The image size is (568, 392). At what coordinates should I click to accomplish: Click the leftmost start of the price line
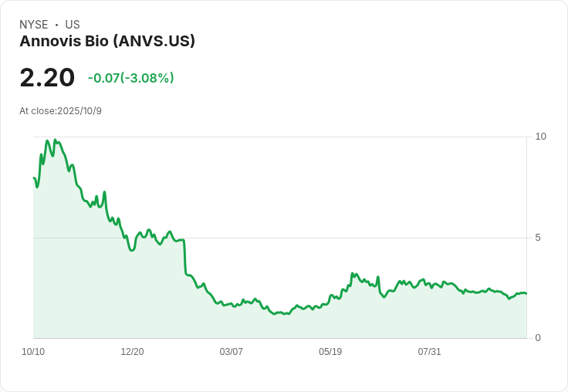coord(34,178)
